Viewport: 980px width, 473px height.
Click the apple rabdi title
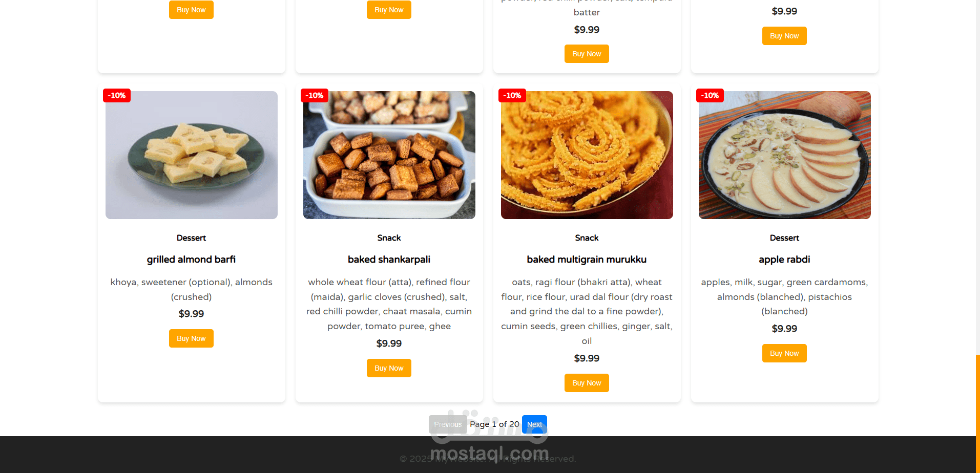[x=784, y=260]
